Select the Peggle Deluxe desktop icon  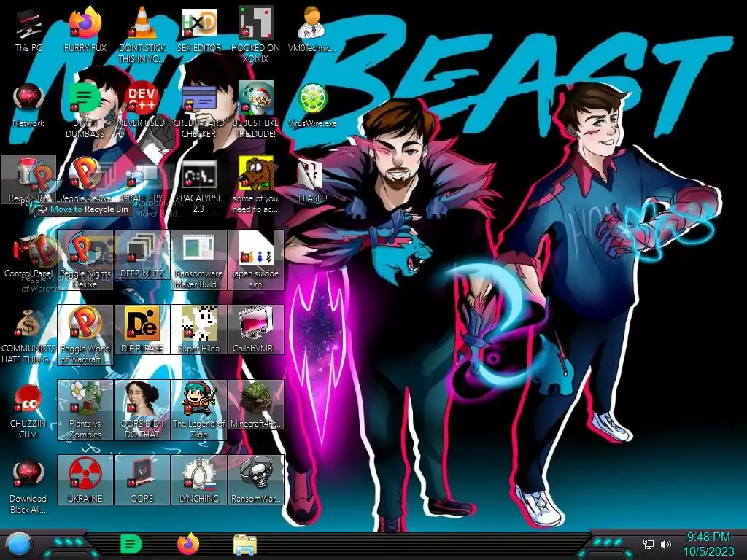tap(85, 179)
